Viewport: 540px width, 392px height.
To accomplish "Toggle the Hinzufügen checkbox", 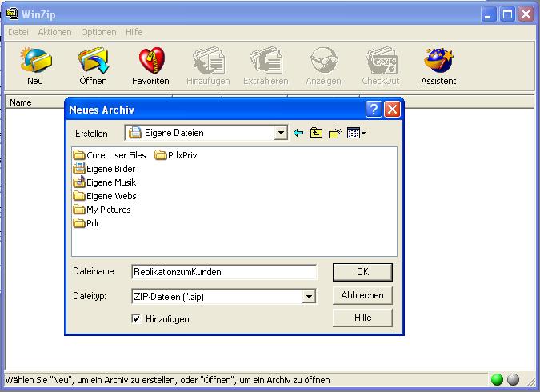I will click(137, 318).
